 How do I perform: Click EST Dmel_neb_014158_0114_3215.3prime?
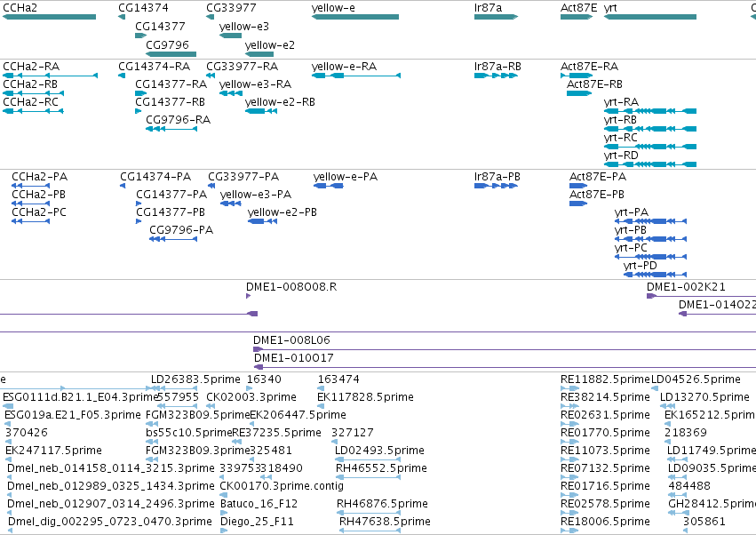point(110,468)
